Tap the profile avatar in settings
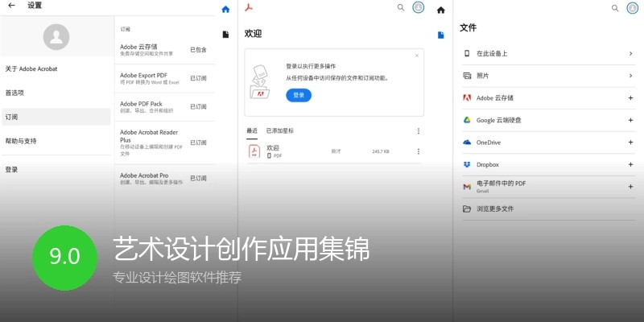Image resolution: width=644 pixels, height=322 pixels. click(56, 37)
